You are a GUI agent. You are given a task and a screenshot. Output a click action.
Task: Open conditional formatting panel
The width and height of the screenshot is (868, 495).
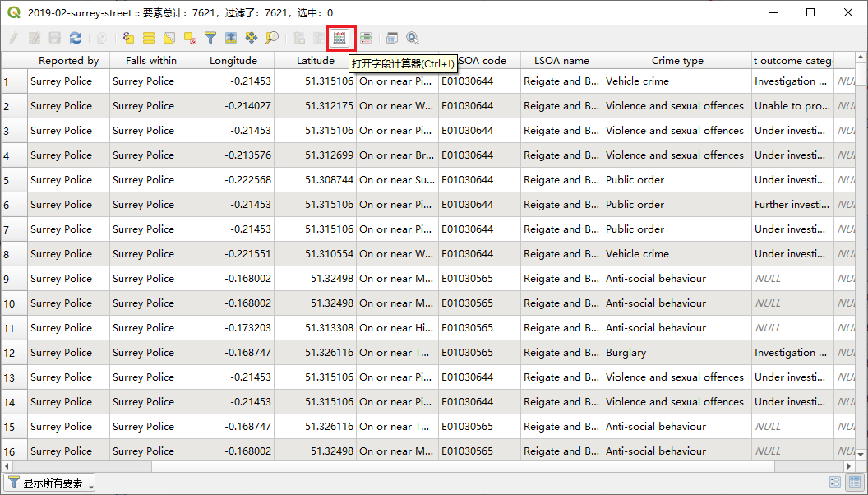365,38
